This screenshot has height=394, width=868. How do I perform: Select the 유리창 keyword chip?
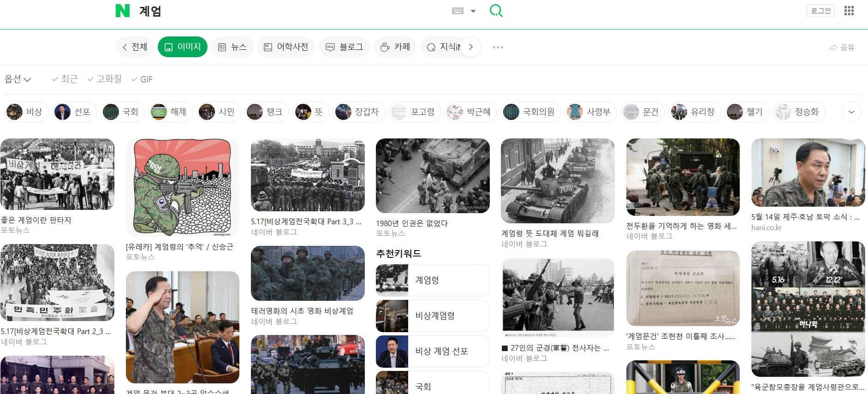click(x=695, y=112)
